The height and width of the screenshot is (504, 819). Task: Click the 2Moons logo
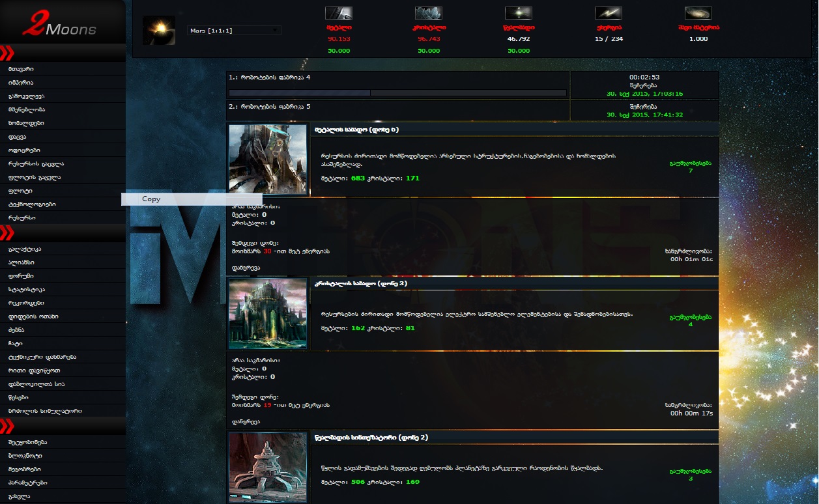point(59,25)
